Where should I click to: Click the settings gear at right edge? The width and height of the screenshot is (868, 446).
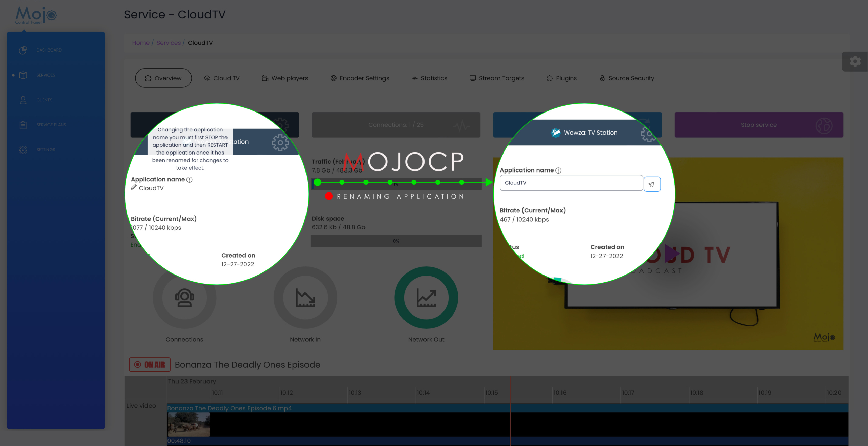(x=855, y=61)
